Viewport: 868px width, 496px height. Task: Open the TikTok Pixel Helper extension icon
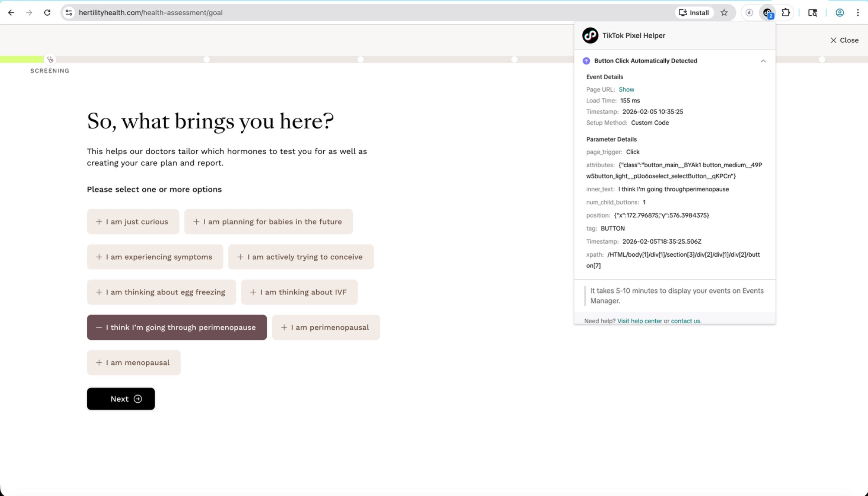click(x=767, y=13)
